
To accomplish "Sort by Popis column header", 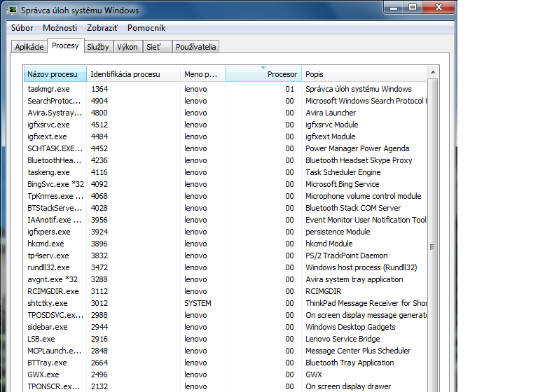I will (x=364, y=74).
